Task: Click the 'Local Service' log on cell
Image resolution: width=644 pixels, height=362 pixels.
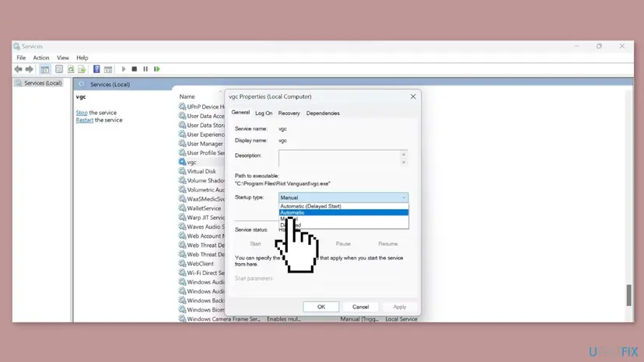Action: 401,319
